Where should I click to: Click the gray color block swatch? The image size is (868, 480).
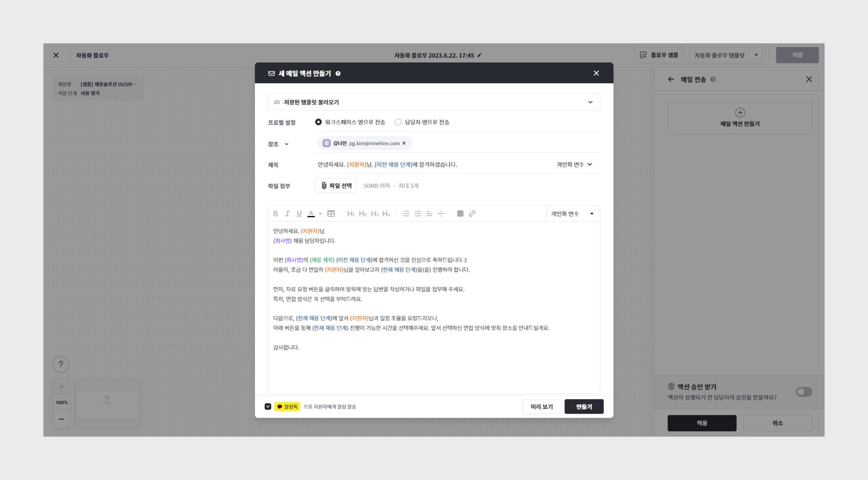pos(460,213)
